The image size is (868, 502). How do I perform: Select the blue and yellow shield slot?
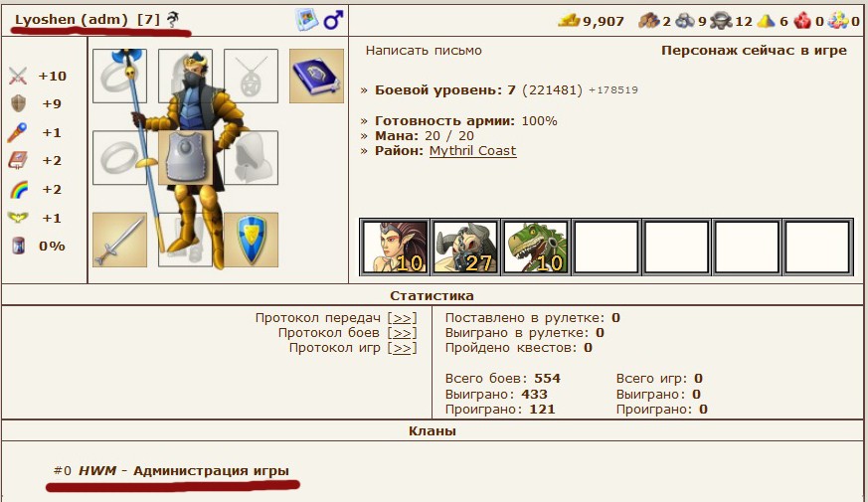(251, 240)
